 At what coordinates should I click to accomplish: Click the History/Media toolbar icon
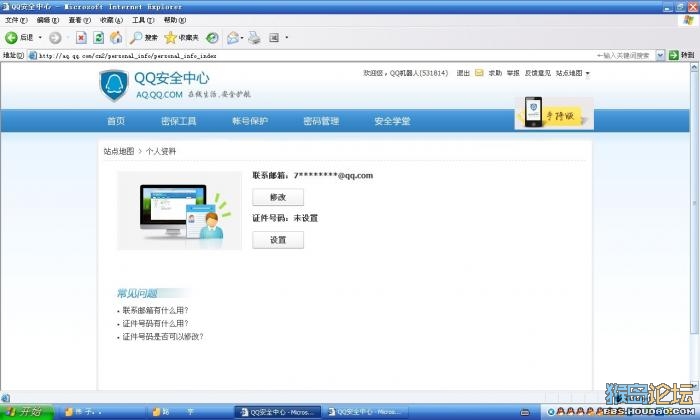pyautogui.click(x=212, y=38)
